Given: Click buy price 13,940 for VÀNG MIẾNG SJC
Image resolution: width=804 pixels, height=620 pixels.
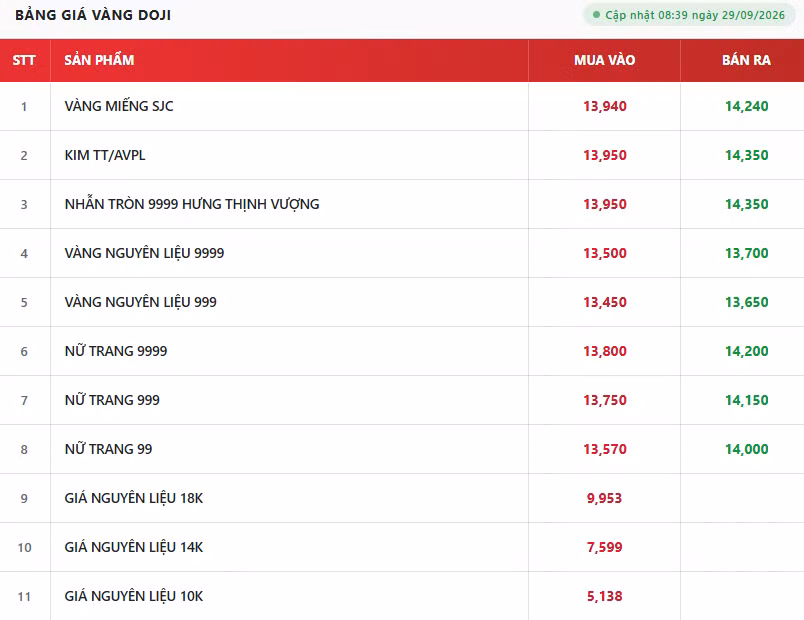Looking at the screenshot, I should [605, 107].
